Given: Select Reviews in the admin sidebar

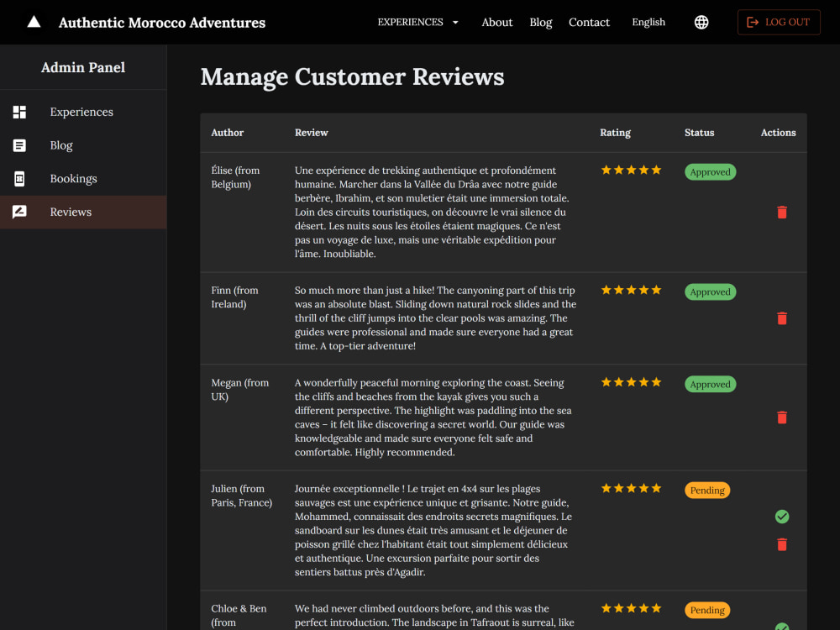Looking at the screenshot, I should (83, 212).
